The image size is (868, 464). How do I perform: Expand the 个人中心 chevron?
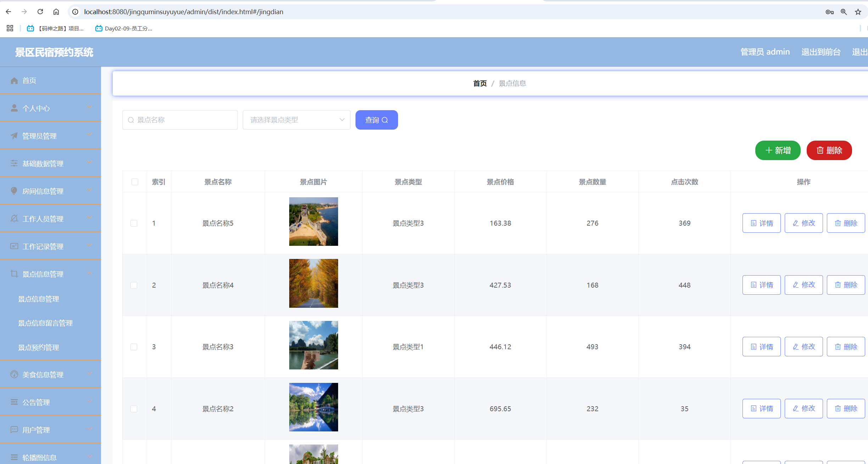click(x=89, y=107)
